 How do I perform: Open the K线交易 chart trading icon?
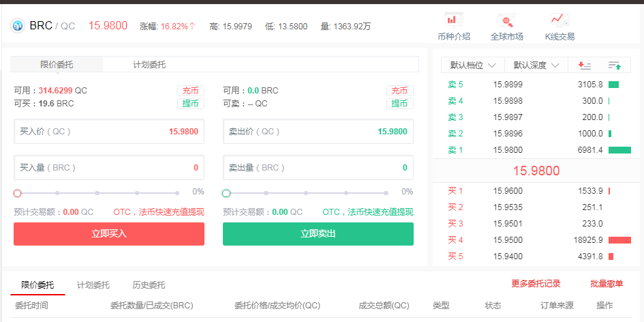click(x=559, y=19)
